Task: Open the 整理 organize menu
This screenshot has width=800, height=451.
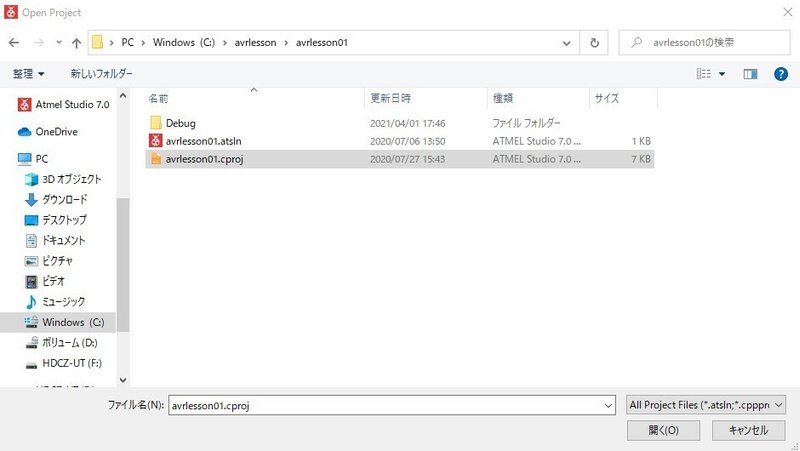Action: [29, 74]
